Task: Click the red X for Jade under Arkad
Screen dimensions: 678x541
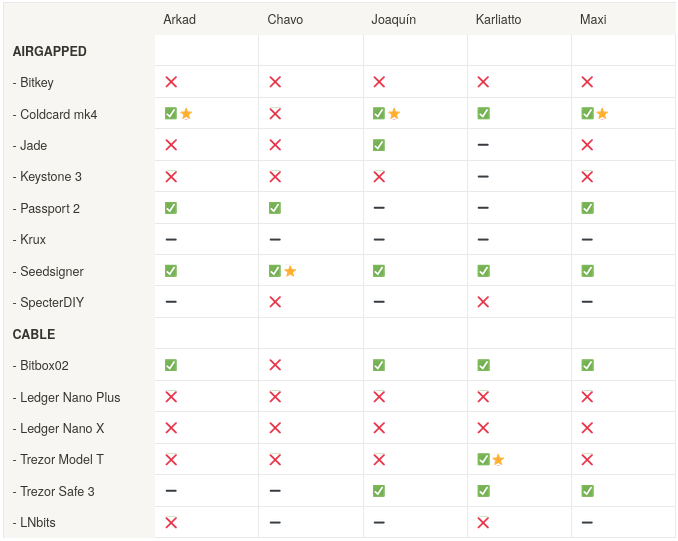Action: click(171, 145)
